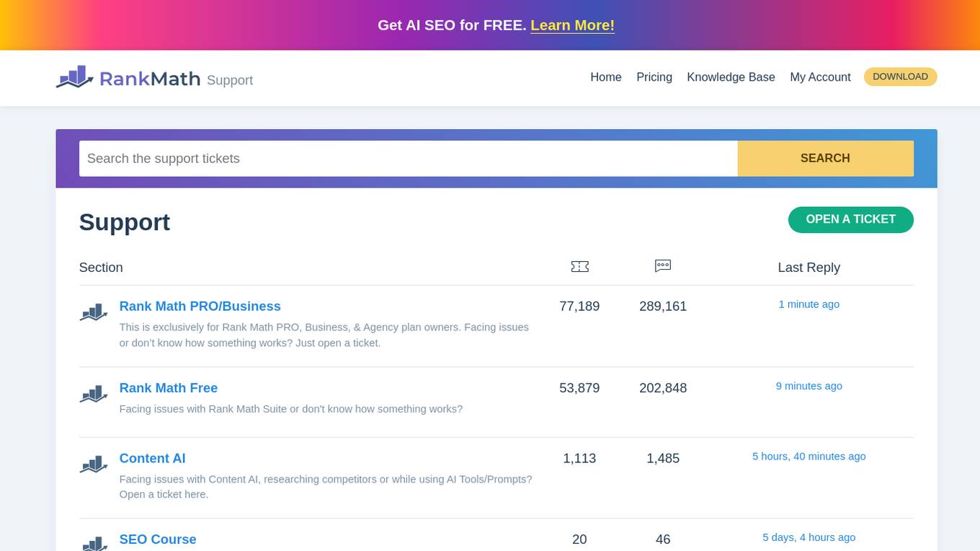
Task: Click the Learn More! banner link
Action: pyautogui.click(x=572, y=25)
